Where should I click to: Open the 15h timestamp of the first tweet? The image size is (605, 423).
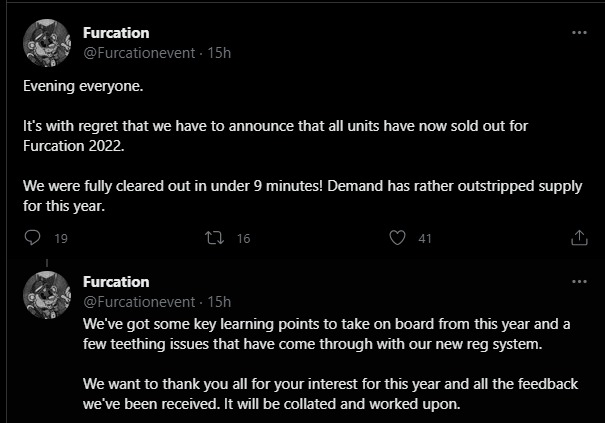pos(219,52)
